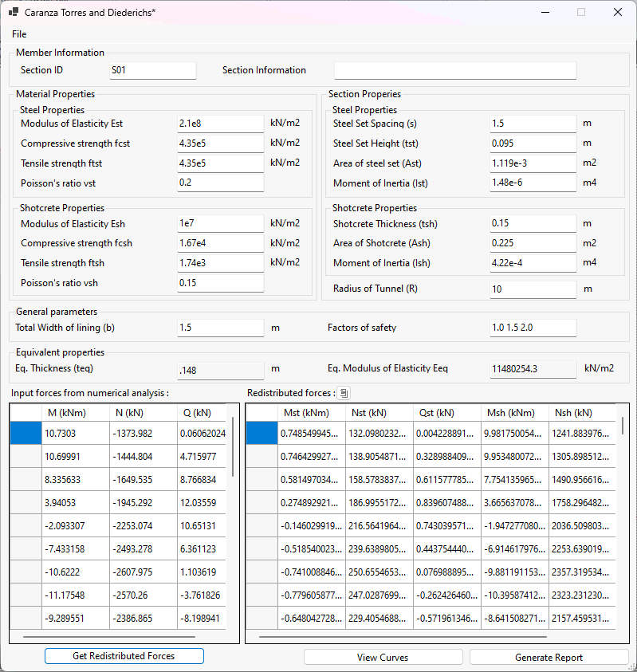Viewport: 637px width, 672px height.
Task: Click the M (kNm) column header
Action: [x=76, y=413]
